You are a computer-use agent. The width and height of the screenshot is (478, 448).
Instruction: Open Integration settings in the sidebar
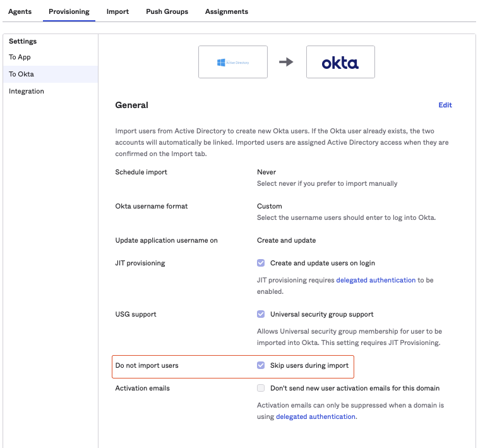tap(27, 92)
